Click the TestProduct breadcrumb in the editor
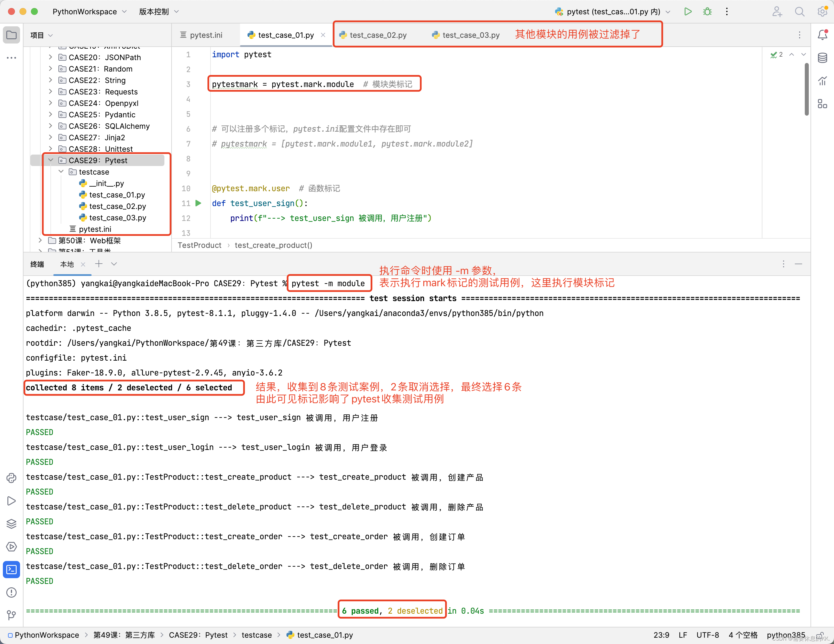The height and width of the screenshot is (644, 834). pos(199,245)
